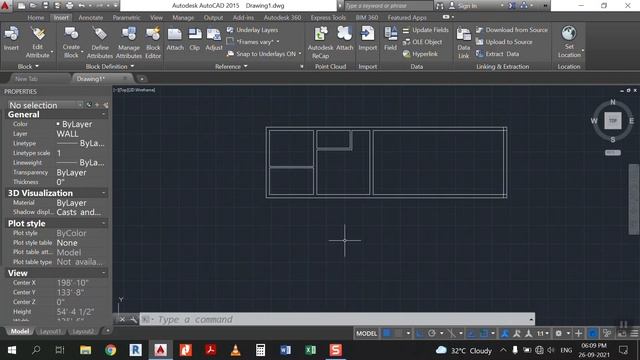The image size is (640, 360).
Task: Click the new drawing tab plus button
Action: pyautogui.click(x=142, y=79)
